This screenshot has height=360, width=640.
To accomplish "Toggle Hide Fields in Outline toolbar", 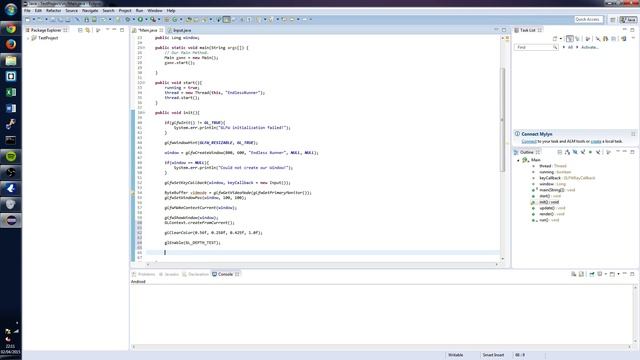I will (575, 152).
